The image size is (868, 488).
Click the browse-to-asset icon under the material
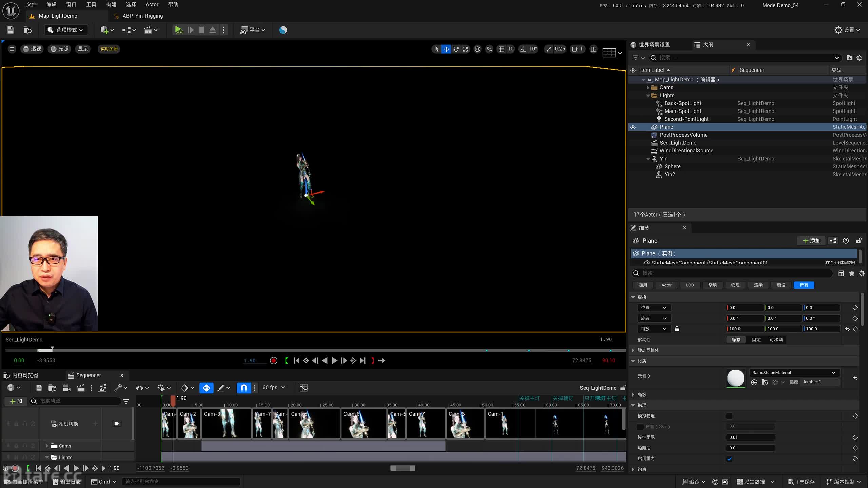click(x=765, y=382)
